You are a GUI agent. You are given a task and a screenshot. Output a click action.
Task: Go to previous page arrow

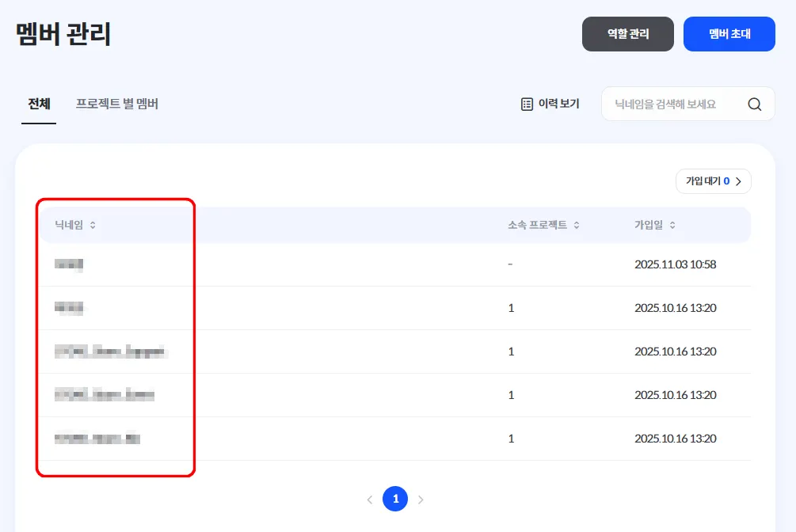(x=370, y=500)
